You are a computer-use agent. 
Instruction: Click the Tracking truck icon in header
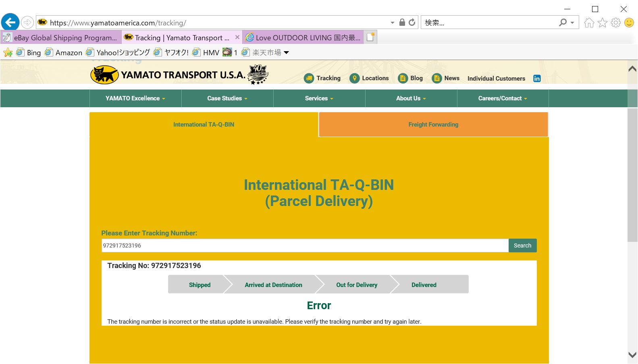(x=309, y=78)
